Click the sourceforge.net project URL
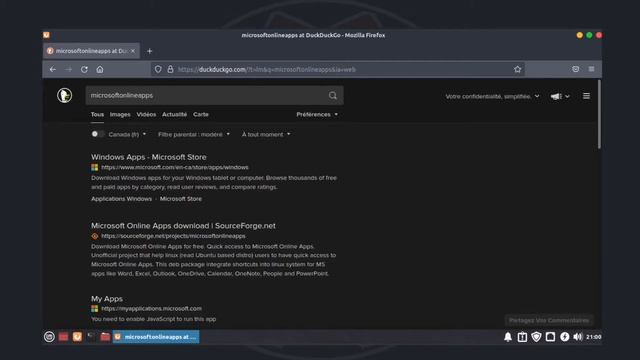Screen dimensions: 640x360 [x=173, y=236]
